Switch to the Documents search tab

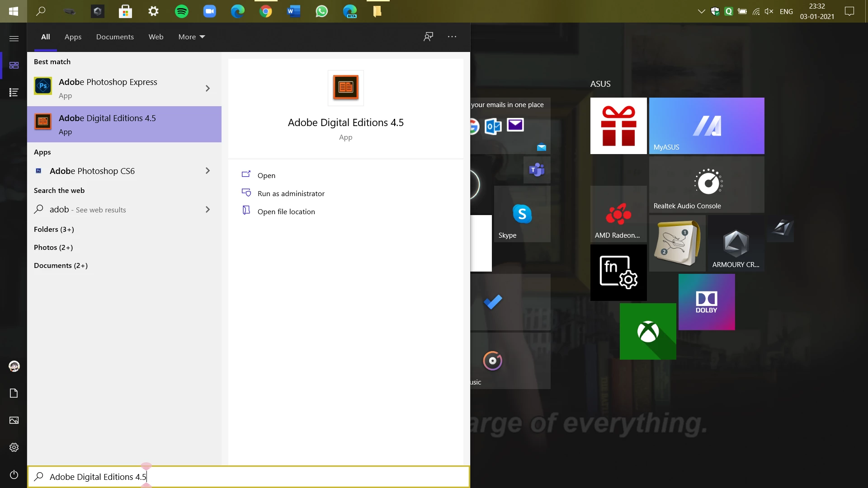tap(115, 37)
